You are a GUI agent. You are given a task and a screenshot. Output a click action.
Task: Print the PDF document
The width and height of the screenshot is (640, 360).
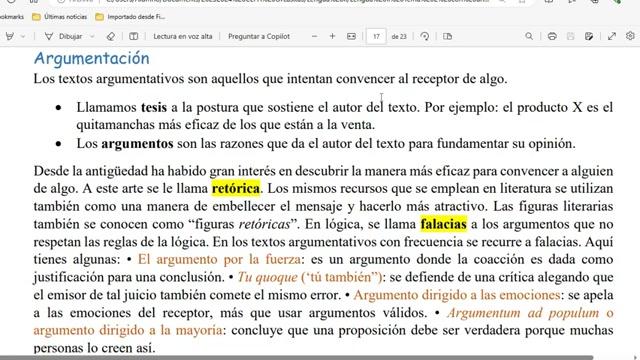tap(552, 36)
